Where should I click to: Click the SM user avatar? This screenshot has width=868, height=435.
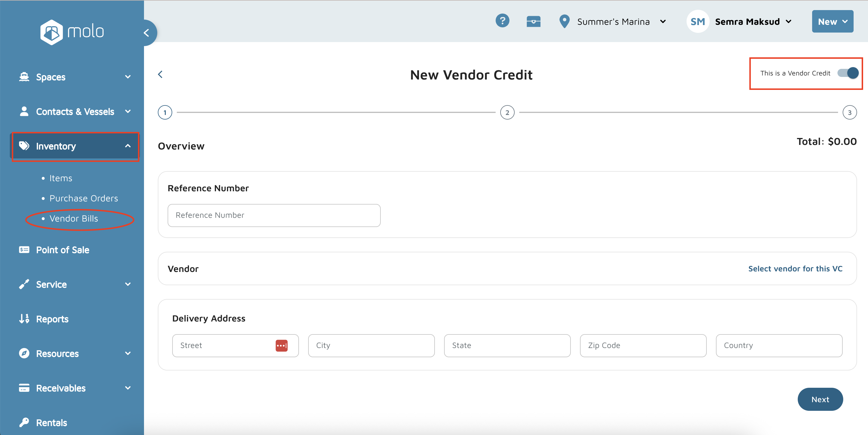[697, 22]
